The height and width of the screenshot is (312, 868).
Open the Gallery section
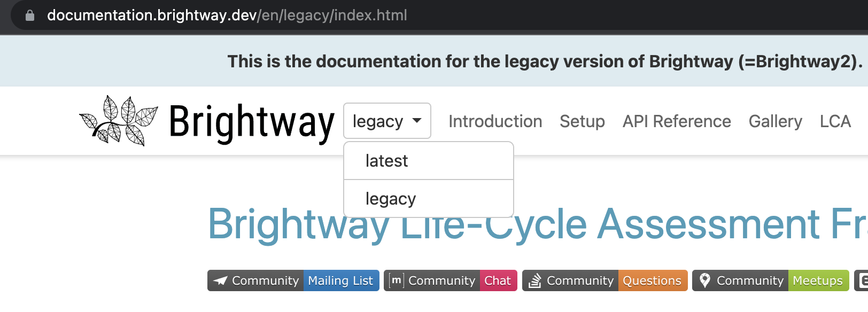(775, 121)
